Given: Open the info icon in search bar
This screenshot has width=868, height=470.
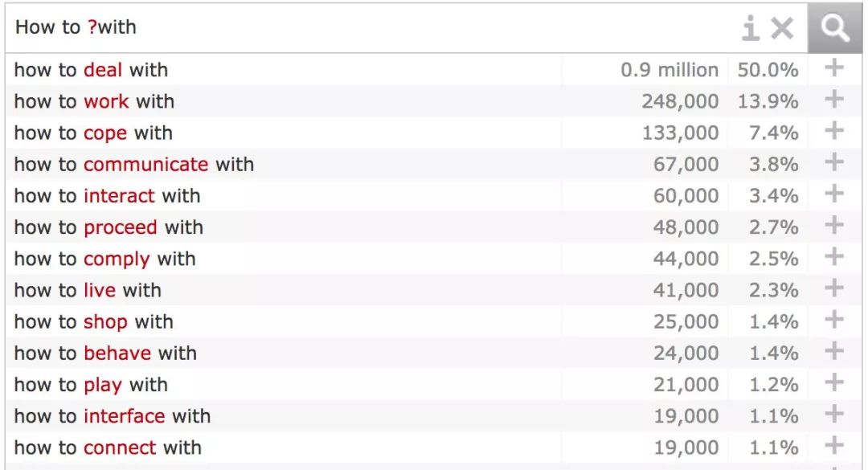Looking at the screenshot, I should pyautogui.click(x=751, y=27).
